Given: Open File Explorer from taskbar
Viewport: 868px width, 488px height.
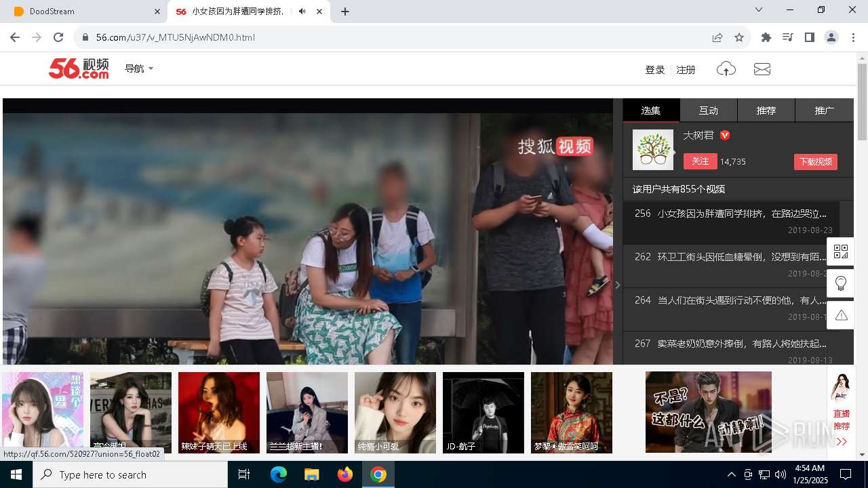Looking at the screenshot, I should point(311,474).
